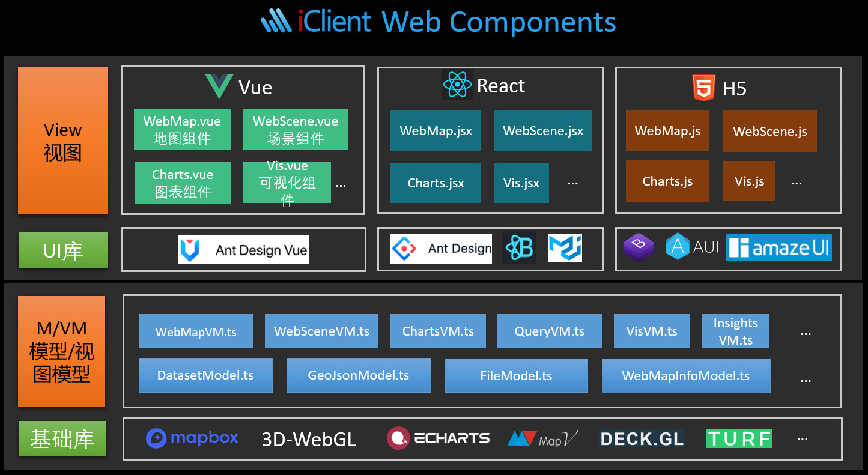Screen dimensions: 868x475
Task: Click the QueryVM.ts box
Action: coord(550,331)
